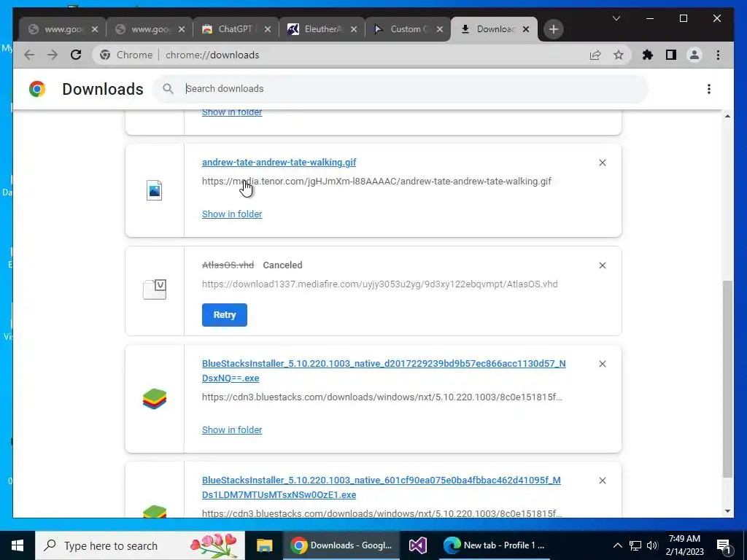Image resolution: width=747 pixels, height=560 pixels.
Task: Switch to the first www.google tab
Action: click(63, 29)
